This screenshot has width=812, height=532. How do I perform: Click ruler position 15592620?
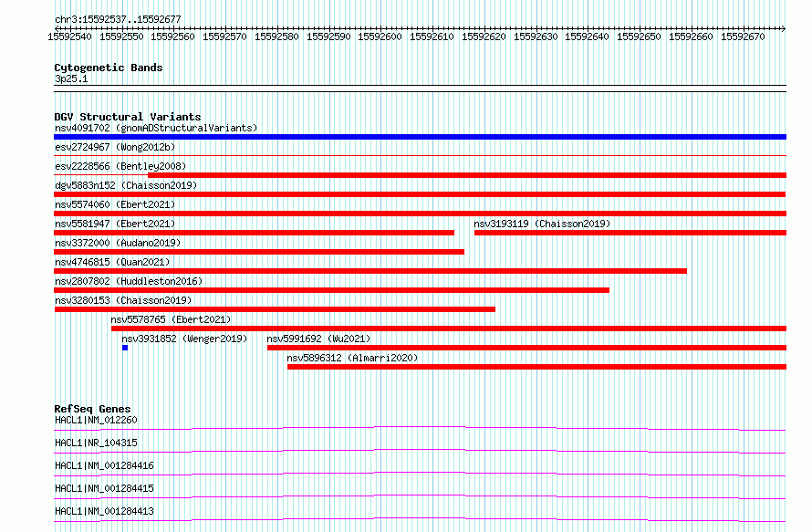click(484, 37)
